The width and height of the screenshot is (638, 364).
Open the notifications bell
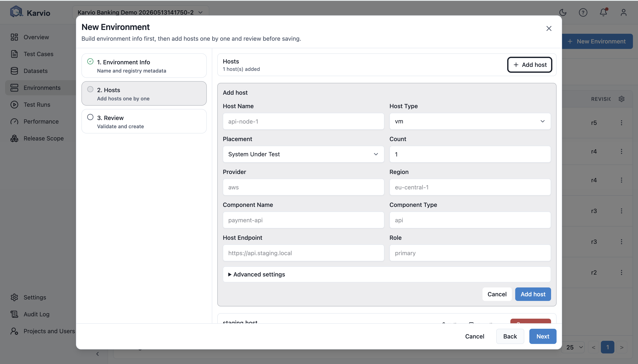click(x=603, y=12)
